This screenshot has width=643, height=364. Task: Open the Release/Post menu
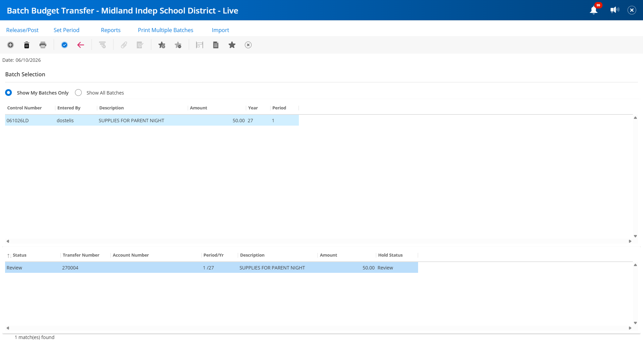pos(22,30)
